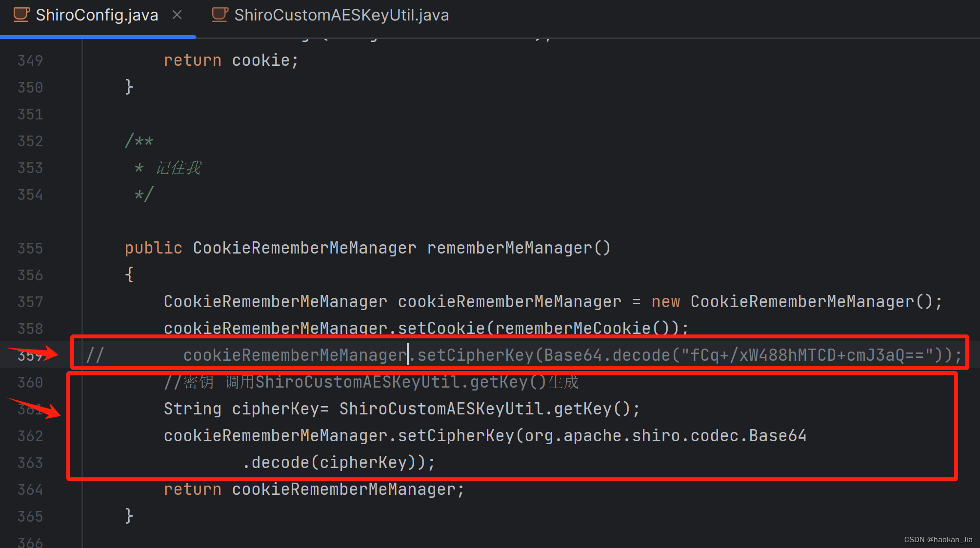980x548 pixels.
Task: Click the Javadoc opening '/**' on line 352
Action: click(x=139, y=141)
